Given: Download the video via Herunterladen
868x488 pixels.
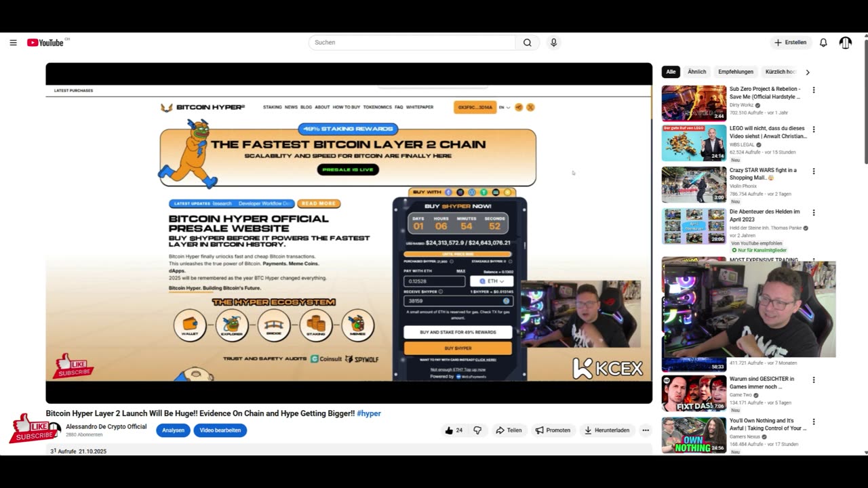Looking at the screenshot, I should click(x=608, y=430).
